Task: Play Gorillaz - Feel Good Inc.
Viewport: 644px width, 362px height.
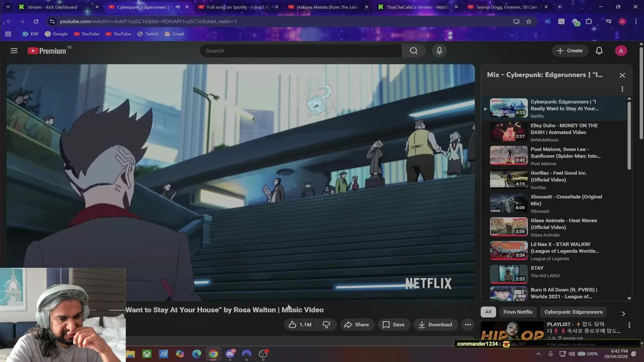Action: [x=553, y=179]
